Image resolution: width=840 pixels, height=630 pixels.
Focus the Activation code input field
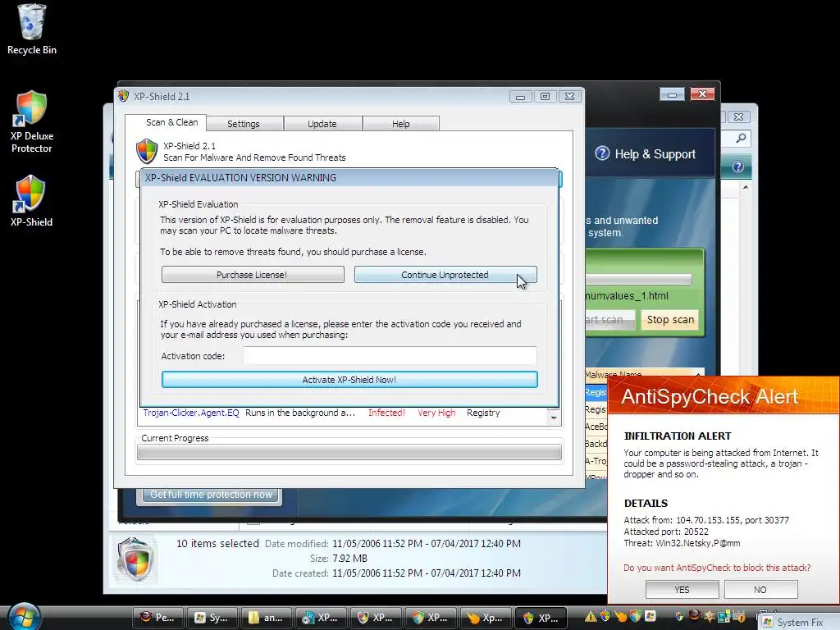(390, 356)
